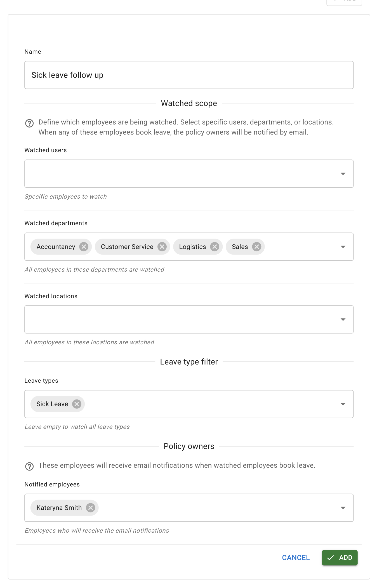Click the Watched scope help icon
377x588 pixels.
(29, 123)
